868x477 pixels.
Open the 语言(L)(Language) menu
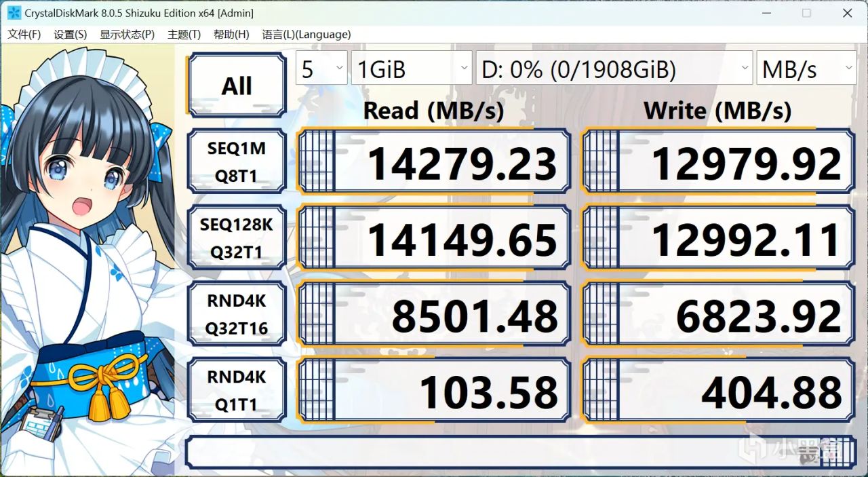[x=307, y=35]
